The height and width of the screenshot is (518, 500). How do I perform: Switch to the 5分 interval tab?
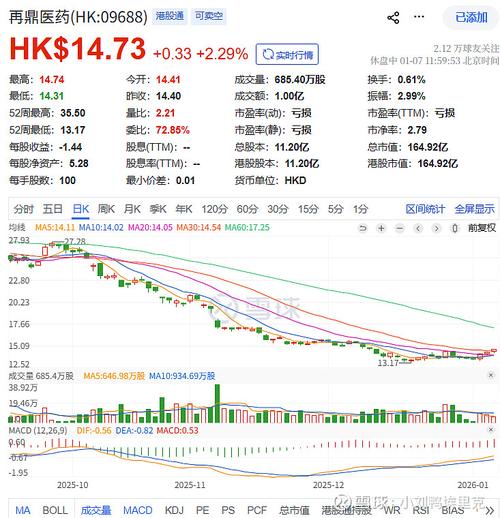335,209
